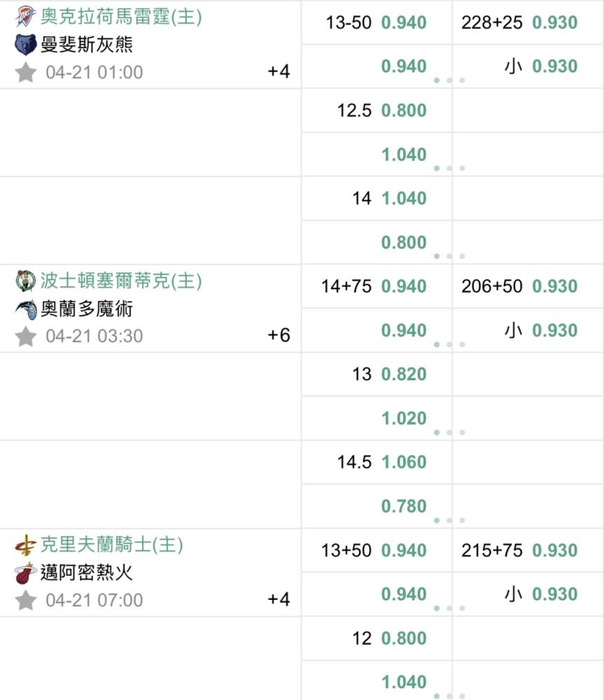Expand +4 more bets for Thunder game
This screenshot has width=604, height=700.
tap(279, 71)
